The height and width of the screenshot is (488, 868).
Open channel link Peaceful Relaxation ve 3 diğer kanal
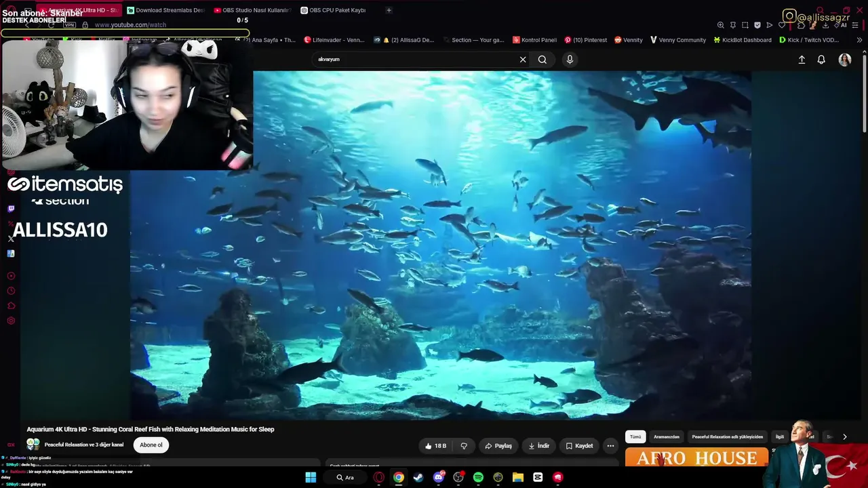pyautogui.click(x=84, y=445)
